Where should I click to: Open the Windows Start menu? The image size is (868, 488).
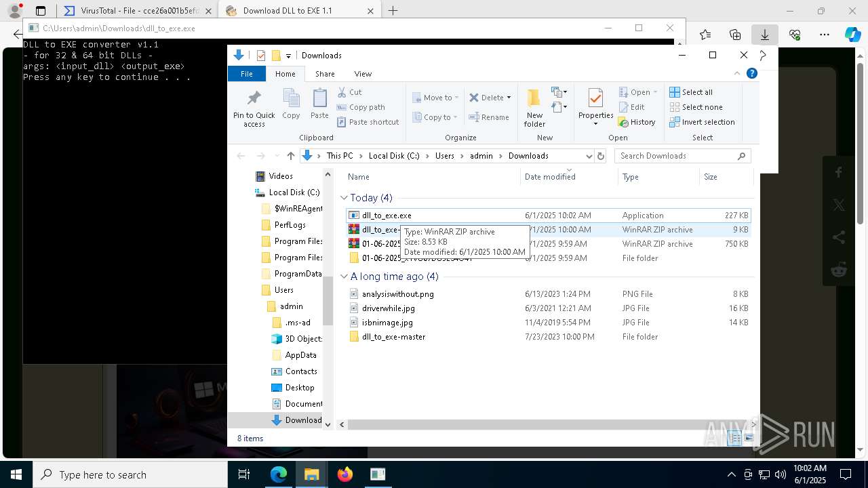pyautogui.click(x=16, y=474)
